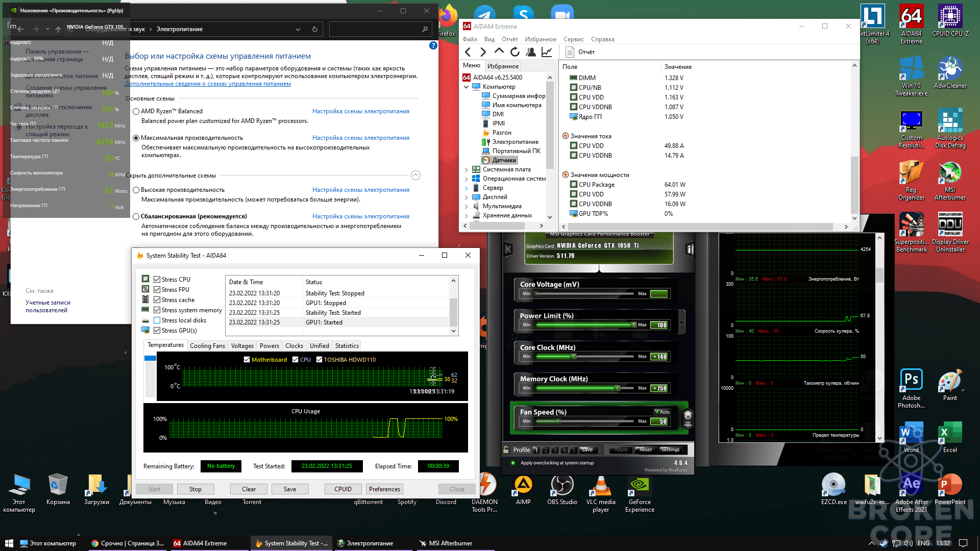Screen dimensions: 980x551
Task: Click the AIDA64 toolbar forward arrow
Action: pyautogui.click(x=483, y=52)
